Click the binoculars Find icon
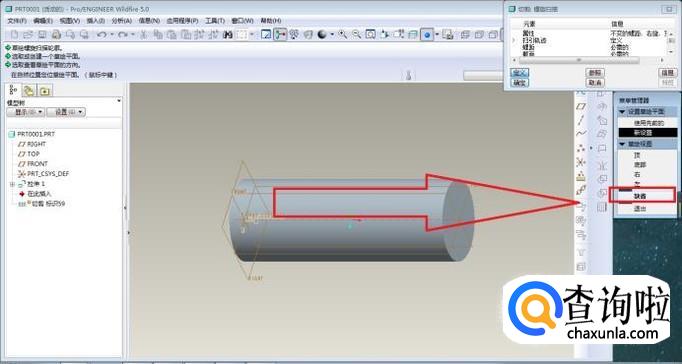The width and height of the screenshot is (682, 364). point(227,34)
